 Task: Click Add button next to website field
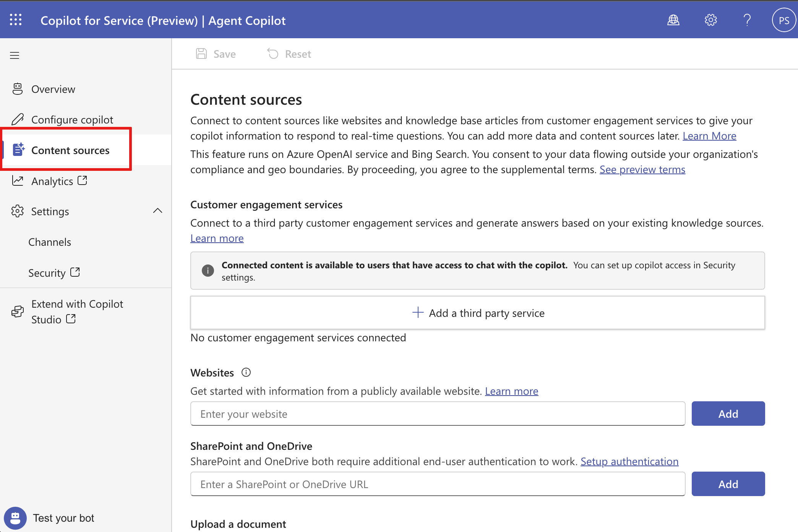[728, 414]
